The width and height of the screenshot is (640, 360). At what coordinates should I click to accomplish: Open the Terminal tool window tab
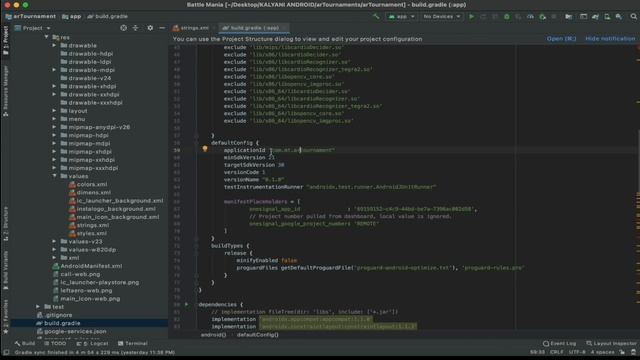click(x=133, y=344)
